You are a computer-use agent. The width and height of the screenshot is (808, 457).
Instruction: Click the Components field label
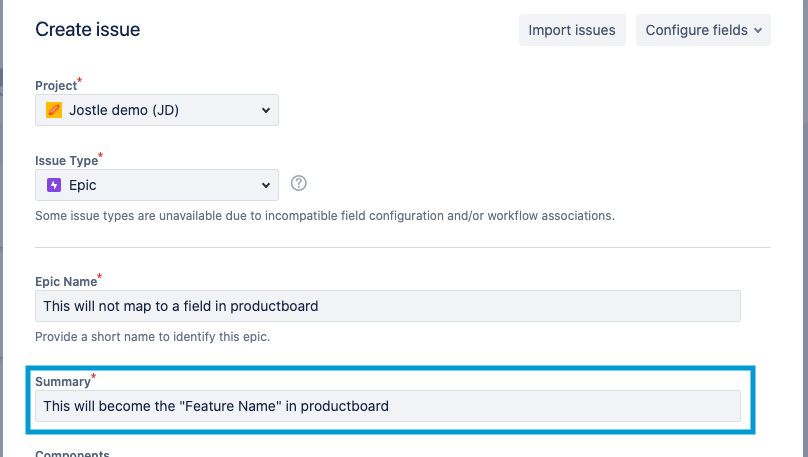click(72, 453)
